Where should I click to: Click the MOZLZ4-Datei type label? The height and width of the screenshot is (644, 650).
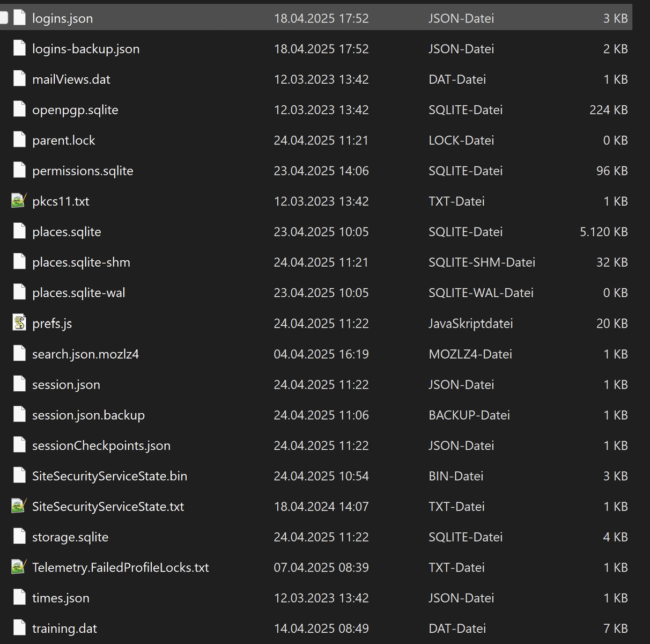(470, 354)
